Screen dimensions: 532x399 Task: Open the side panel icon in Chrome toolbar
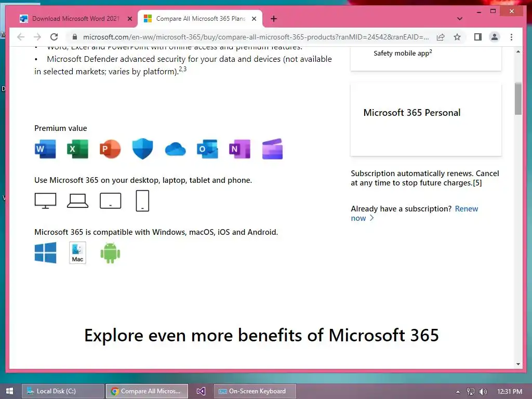tap(478, 37)
